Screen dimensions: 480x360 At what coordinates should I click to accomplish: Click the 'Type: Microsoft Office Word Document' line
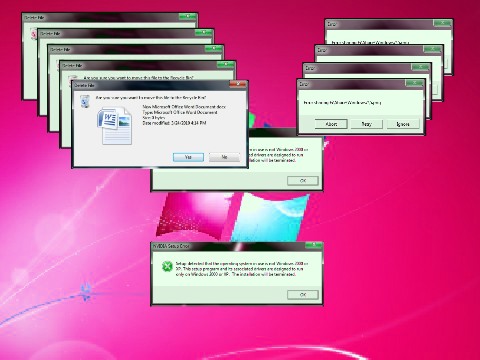[180, 112]
